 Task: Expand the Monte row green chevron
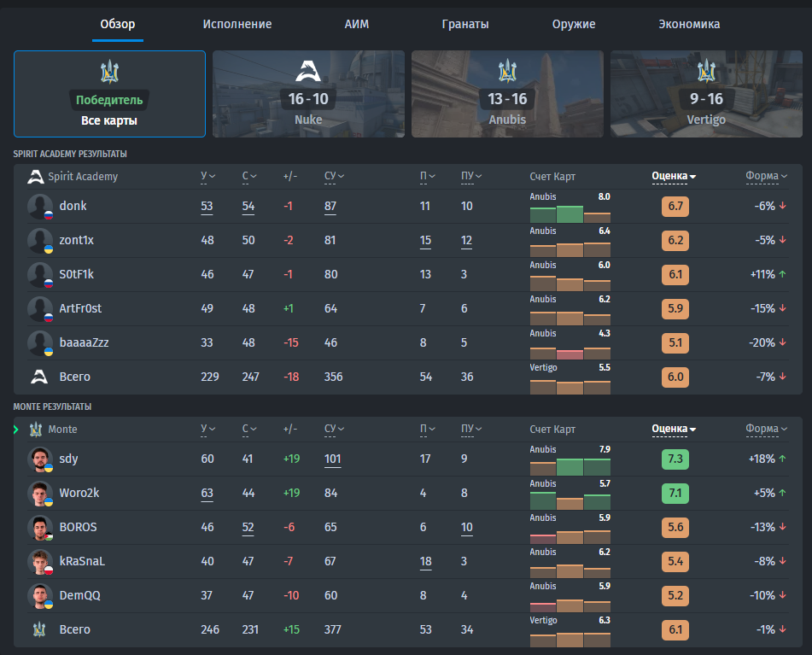click(16, 430)
